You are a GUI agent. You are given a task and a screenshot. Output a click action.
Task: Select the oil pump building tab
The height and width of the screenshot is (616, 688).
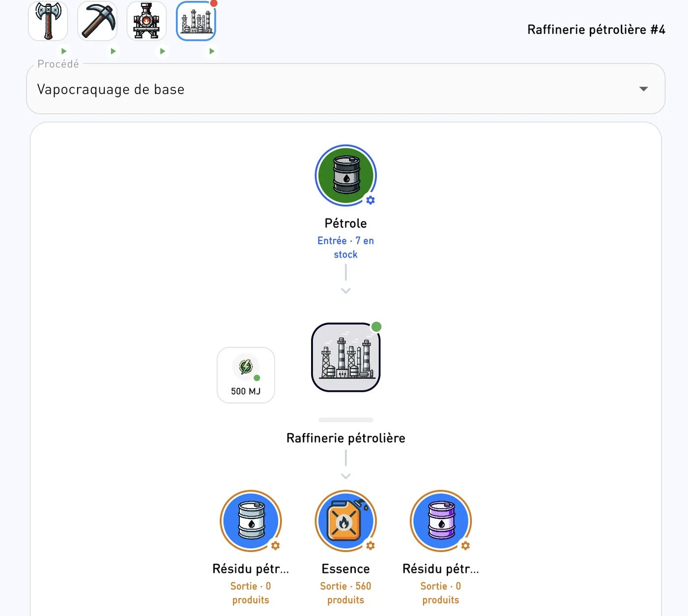tap(146, 21)
